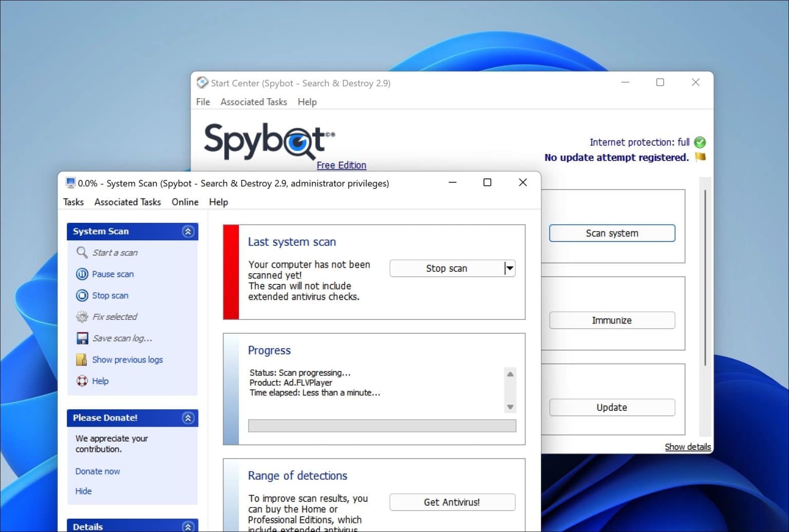Open Show previous logs folder icon

(x=81, y=359)
